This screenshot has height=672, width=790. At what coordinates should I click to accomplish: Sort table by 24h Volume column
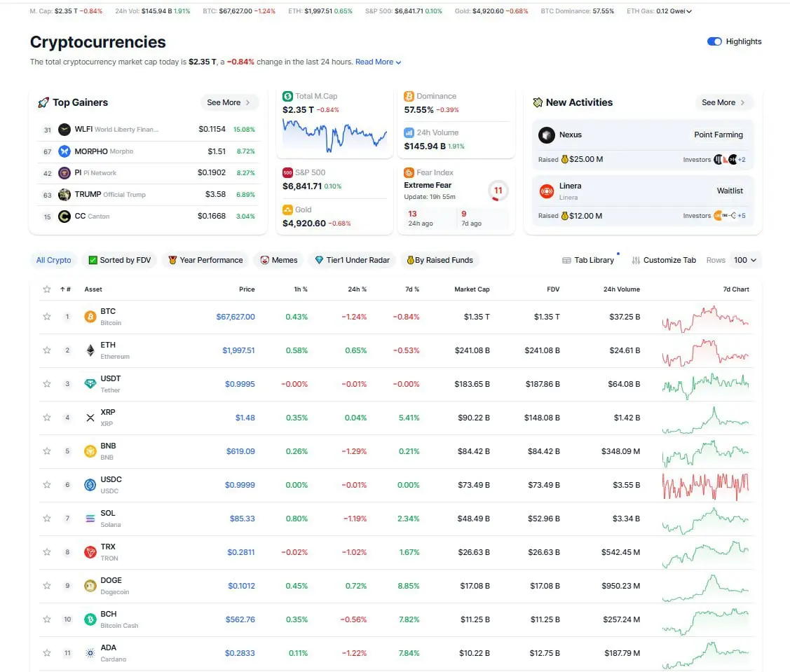pos(622,289)
